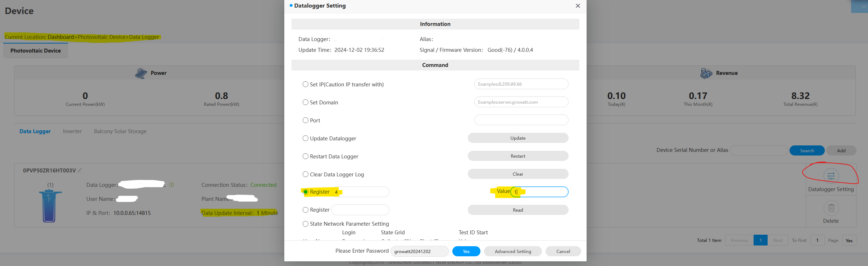Click the Revenue money icon
Image resolution: width=868 pixels, height=266 pixels.
[x=706, y=73]
